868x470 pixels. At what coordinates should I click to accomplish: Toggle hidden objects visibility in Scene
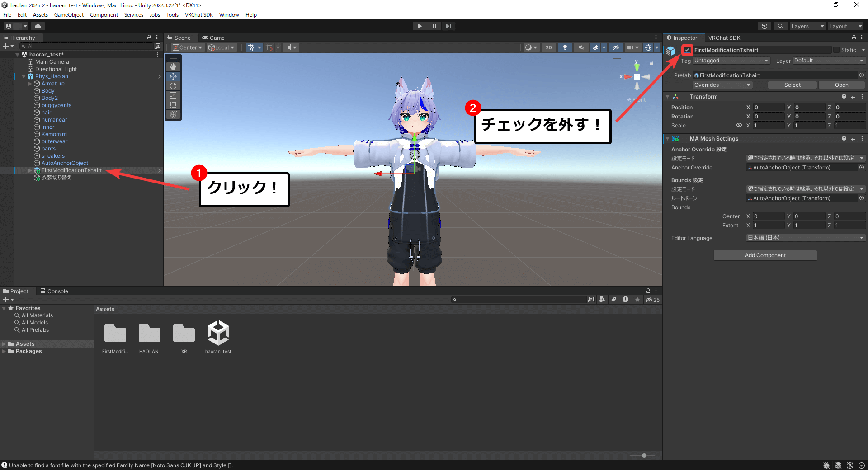click(616, 47)
